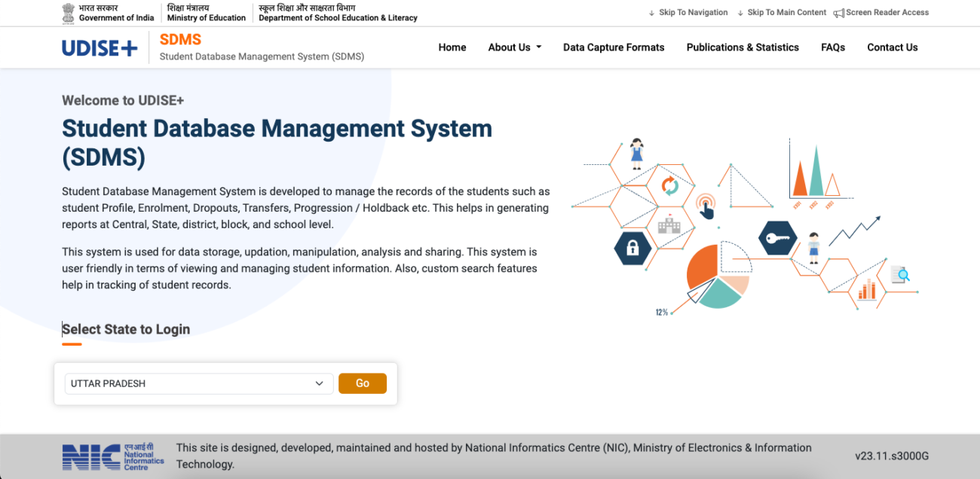Click the NIC National Informatics Centre logo

pyautogui.click(x=113, y=456)
